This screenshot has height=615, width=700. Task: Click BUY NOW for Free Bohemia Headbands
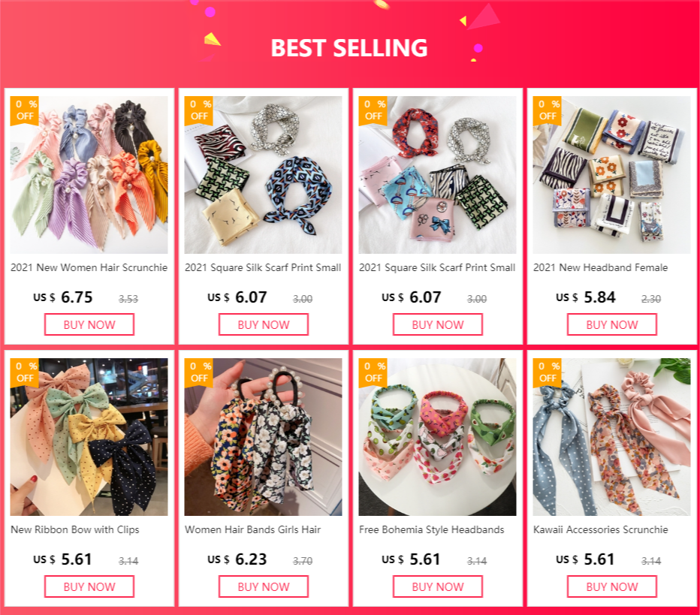click(438, 586)
